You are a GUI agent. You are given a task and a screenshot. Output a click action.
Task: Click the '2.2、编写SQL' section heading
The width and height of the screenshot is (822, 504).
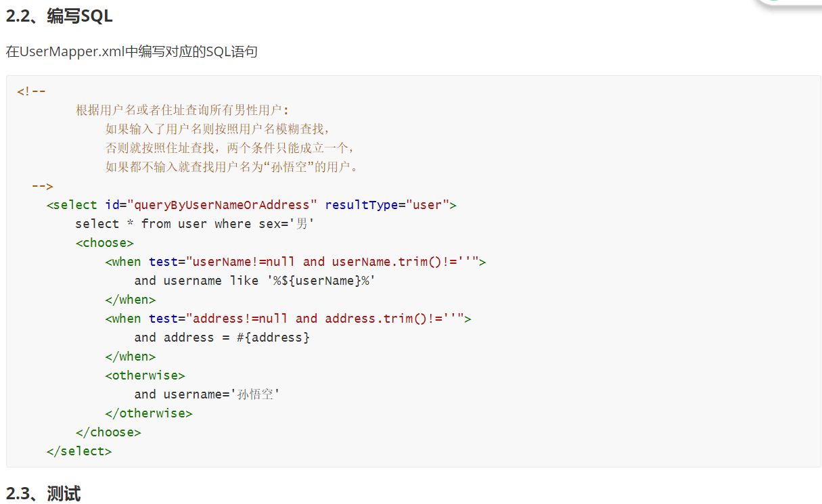[x=60, y=17]
